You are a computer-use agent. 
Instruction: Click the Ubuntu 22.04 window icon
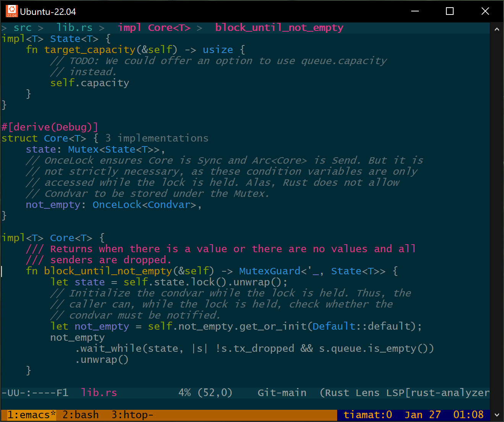point(11,11)
